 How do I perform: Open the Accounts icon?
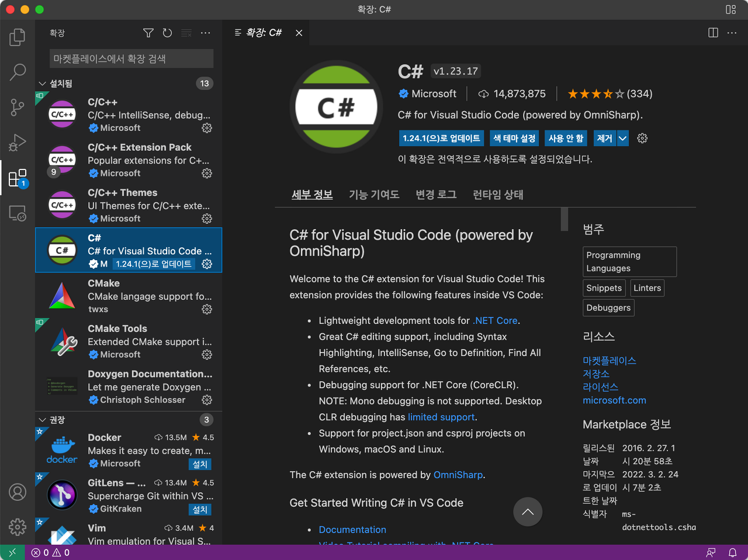click(18, 492)
